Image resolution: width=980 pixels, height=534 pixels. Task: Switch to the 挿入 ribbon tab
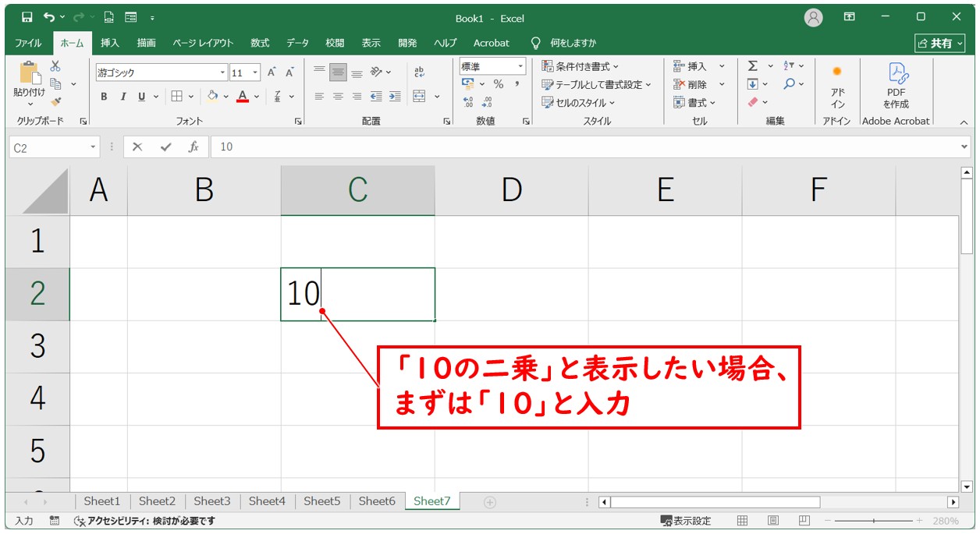[109, 43]
